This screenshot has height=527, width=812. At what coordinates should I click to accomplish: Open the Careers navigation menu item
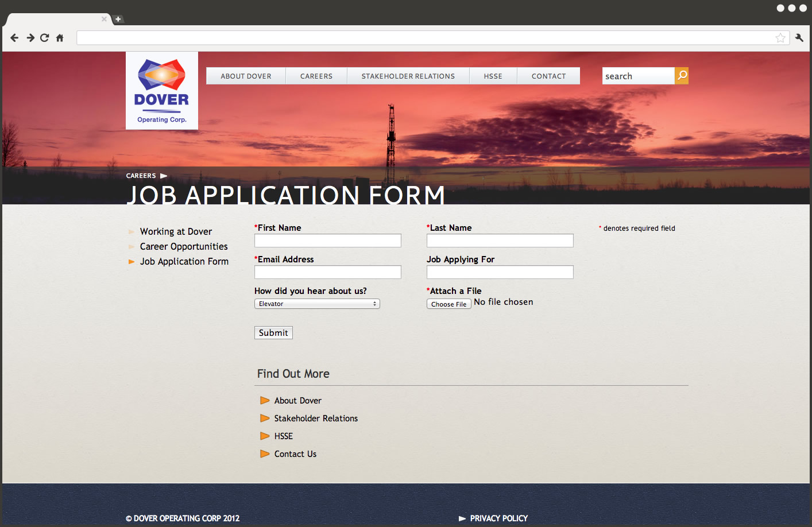[x=316, y=76]
